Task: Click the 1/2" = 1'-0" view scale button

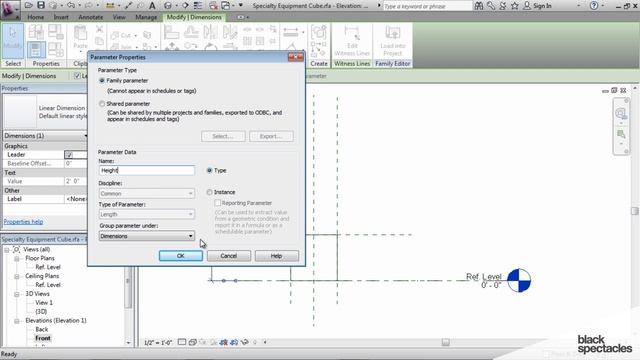Action: point(158,342)
